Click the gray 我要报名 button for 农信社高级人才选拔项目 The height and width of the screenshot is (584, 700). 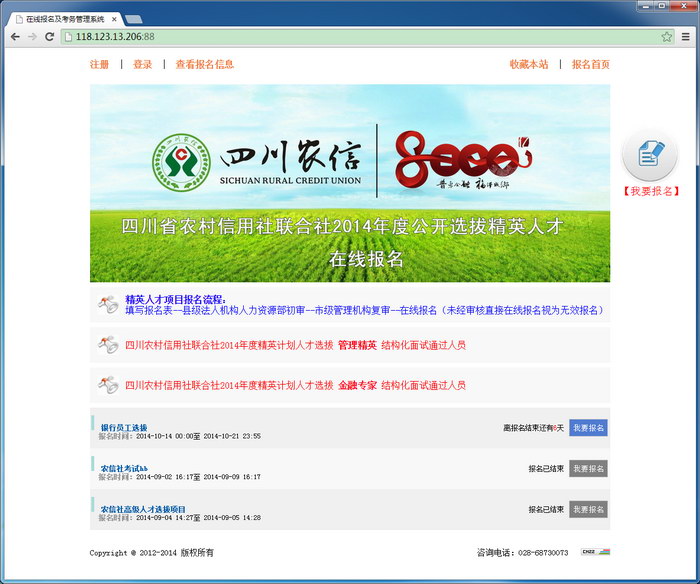[x=588, y=509]
